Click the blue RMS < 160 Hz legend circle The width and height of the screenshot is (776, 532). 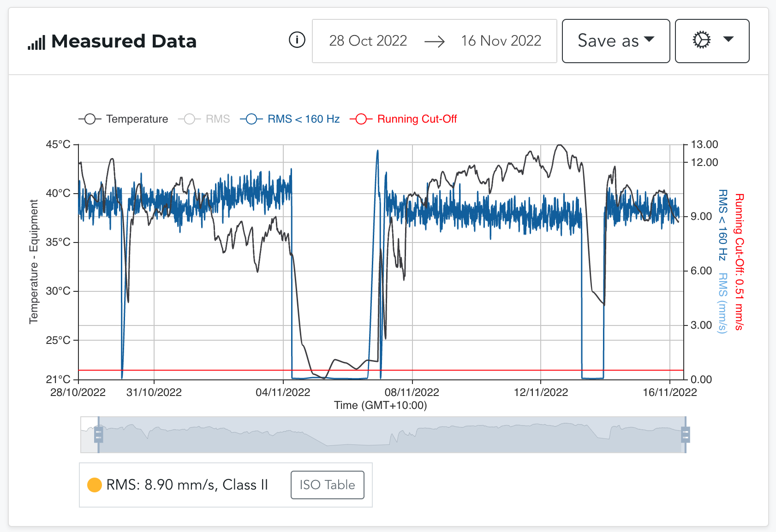[x=251, y=119]
